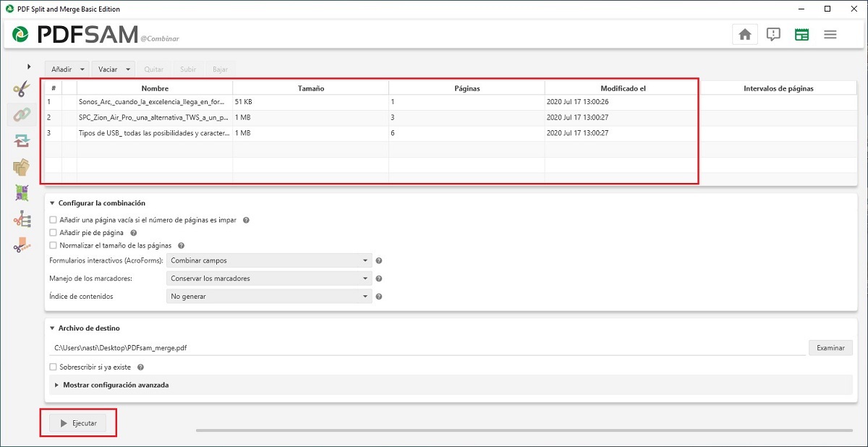This screenshot has width=868, height=447.
Task: Open Índice de contenidos No generar dropdown
Action: coord(269,297)
